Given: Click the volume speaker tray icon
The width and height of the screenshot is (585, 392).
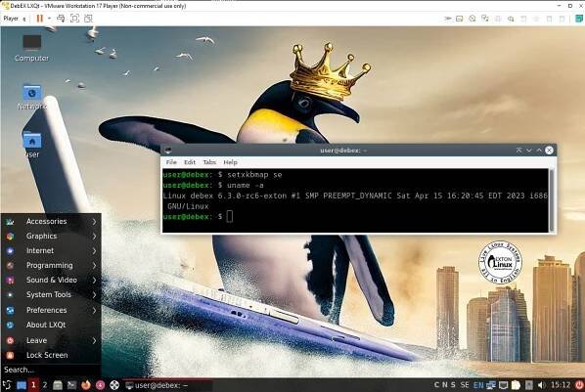Looking at the screenshot, I should pos(542,385).
